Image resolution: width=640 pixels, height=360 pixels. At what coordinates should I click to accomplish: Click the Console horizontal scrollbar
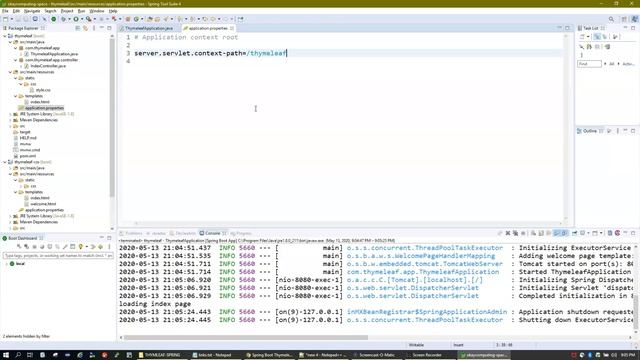(x=246, y=338)
